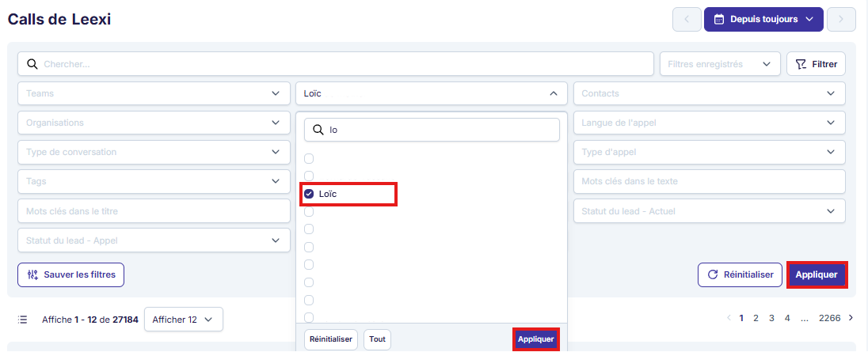Tick the first empty checkbox in list
Screen dimensions: 868x352
(309, 158)
